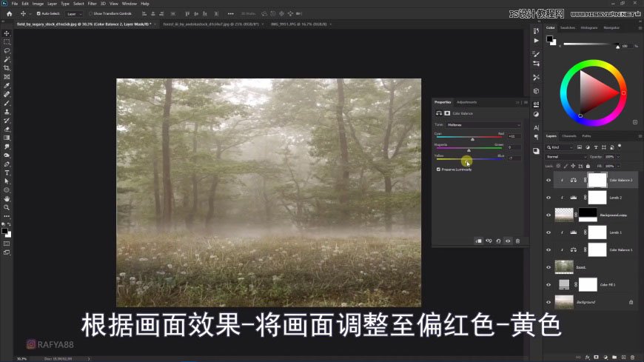The width and height of the screenshot is (644, 362).
Task: Open the layer blend mode Normal dropdown
Action: tap(566, 157)
